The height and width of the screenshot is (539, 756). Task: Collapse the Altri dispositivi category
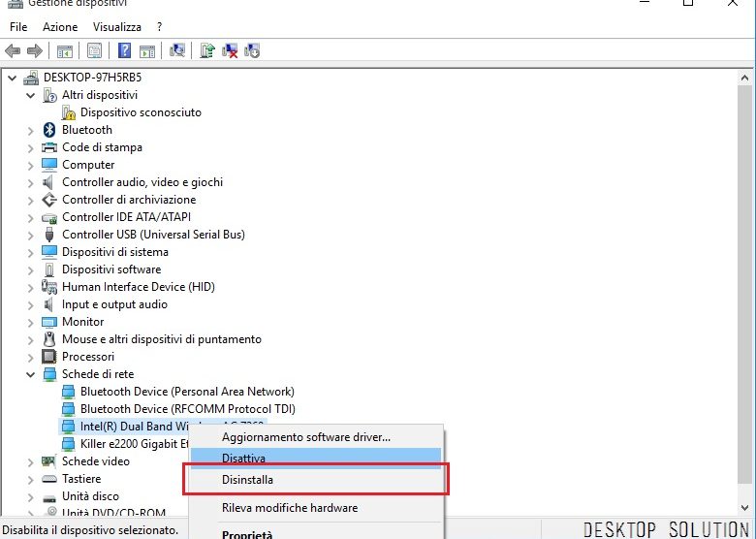(x=31, y=95)
